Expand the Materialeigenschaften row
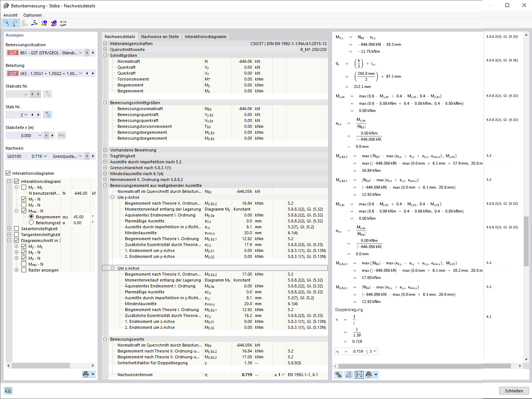 (105, 44)
